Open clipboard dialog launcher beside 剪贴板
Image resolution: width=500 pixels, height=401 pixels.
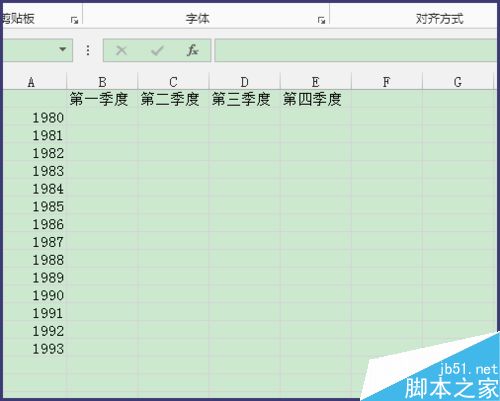coord(74,21)
